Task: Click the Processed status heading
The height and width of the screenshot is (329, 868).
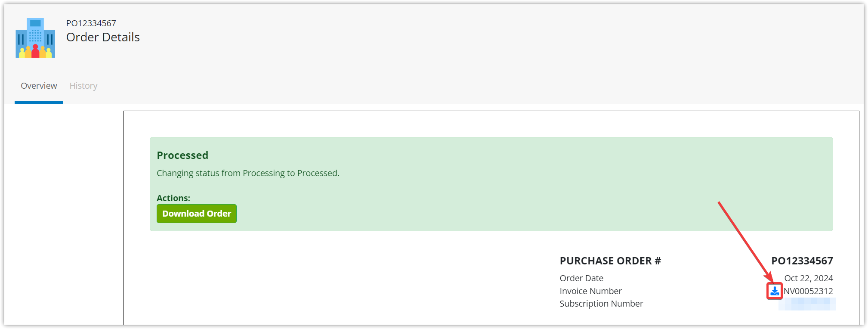Action: (x=182, y=155)
